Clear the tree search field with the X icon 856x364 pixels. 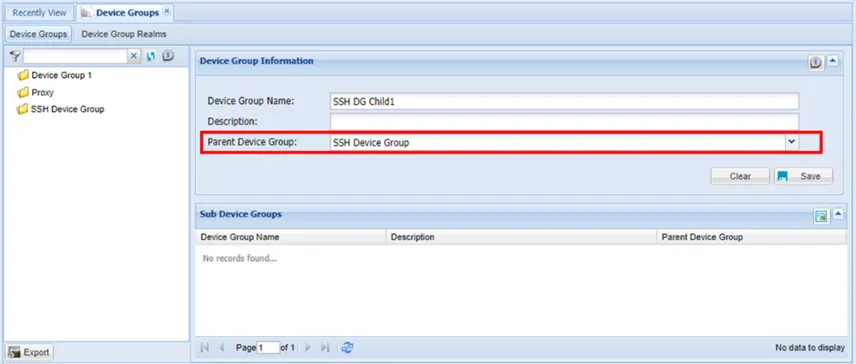(134, 56)
